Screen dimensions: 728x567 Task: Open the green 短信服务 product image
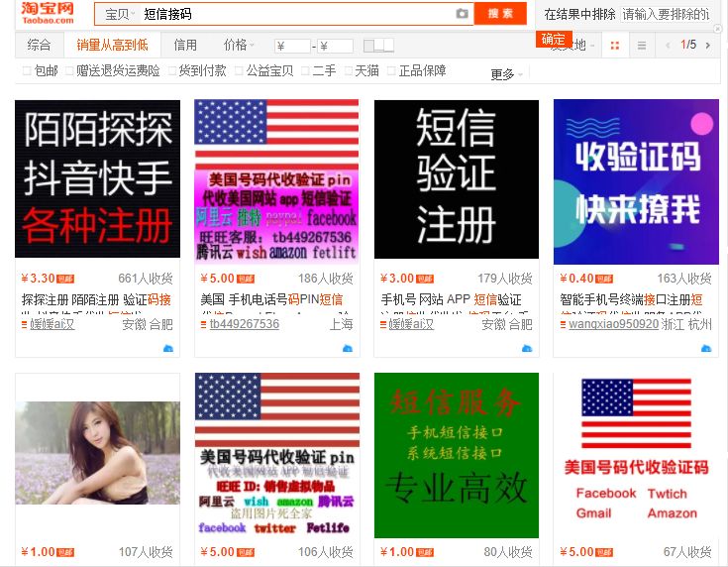[457, 455]
